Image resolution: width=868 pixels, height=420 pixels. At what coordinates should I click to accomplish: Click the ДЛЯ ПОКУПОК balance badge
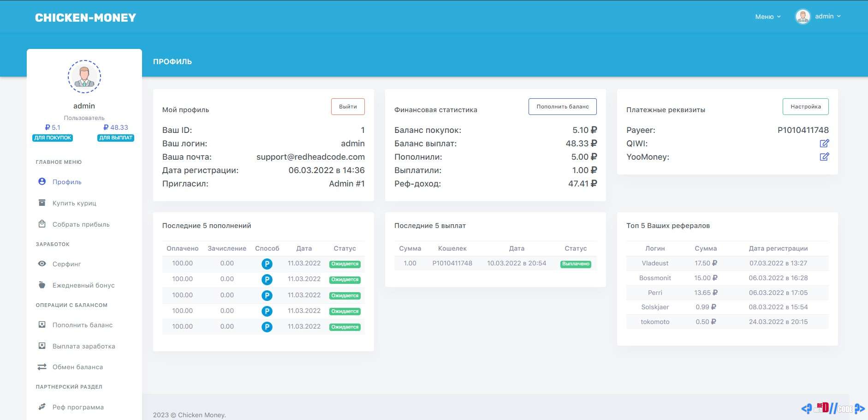53,138
